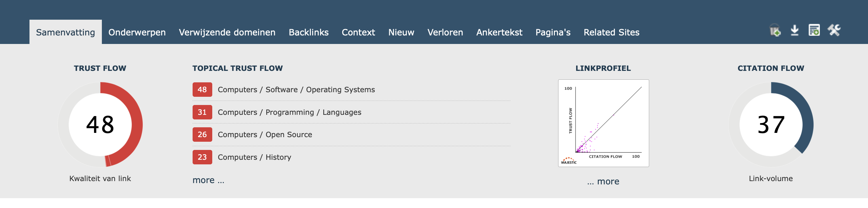The width and height of the screenshot is (868, 208).
Task: Go to the Ankertekst tab
Action: coord(499,32)
